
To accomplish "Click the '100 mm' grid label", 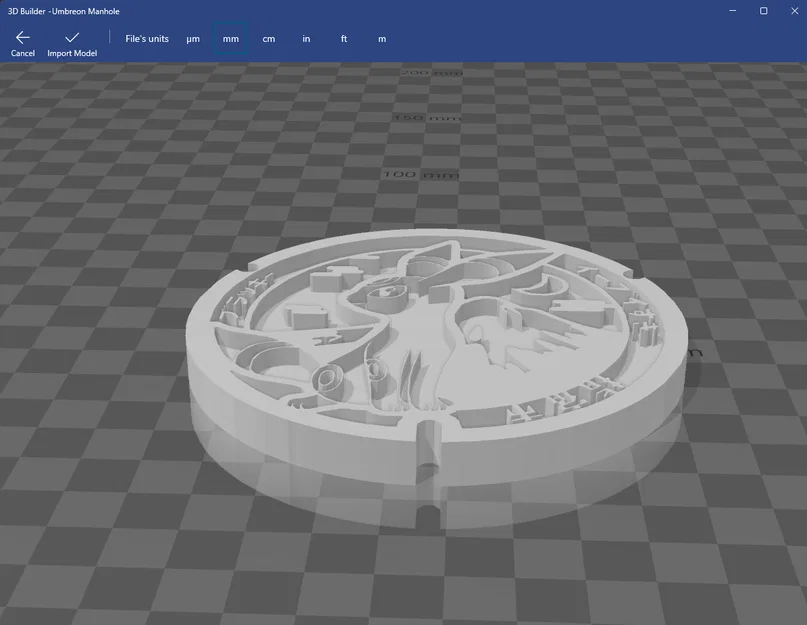I will tap(421, 175).
